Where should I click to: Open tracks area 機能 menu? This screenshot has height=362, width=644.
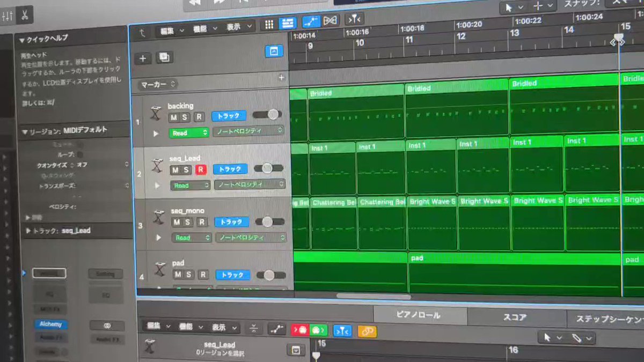click(x=206, y=28)
